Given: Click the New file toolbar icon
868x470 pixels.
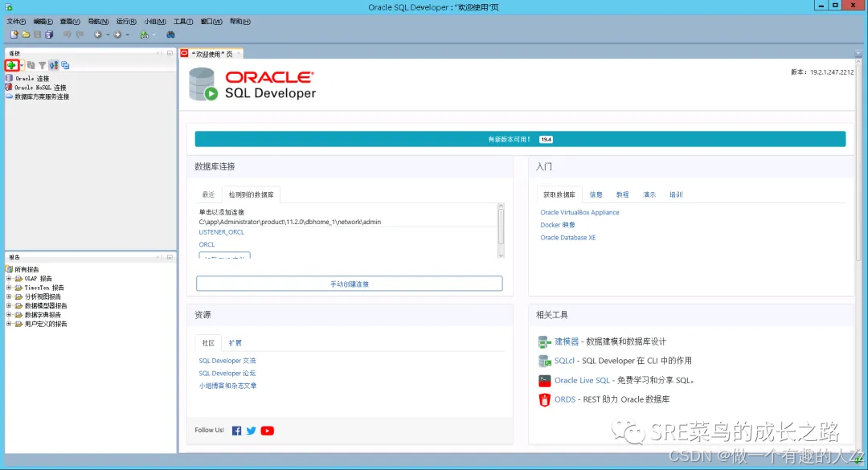Looking at the screenshot, I should pyautogui.click(x=14, y=35).
